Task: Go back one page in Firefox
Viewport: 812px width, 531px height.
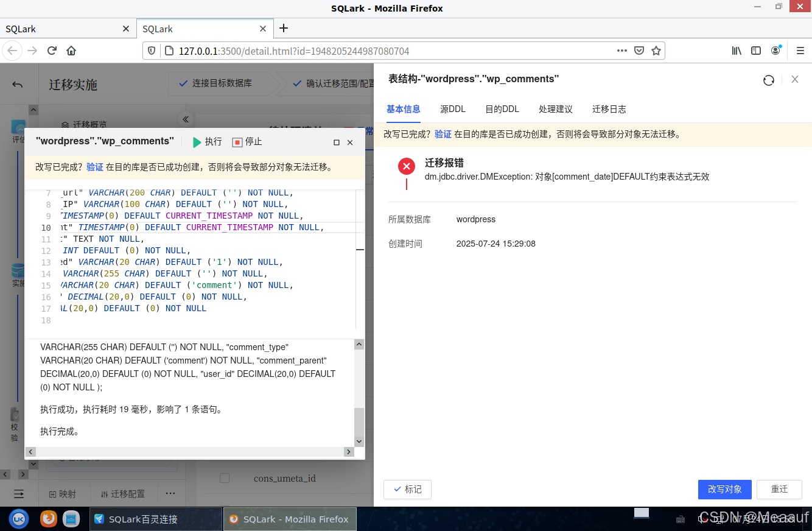Action: [13, 51]
